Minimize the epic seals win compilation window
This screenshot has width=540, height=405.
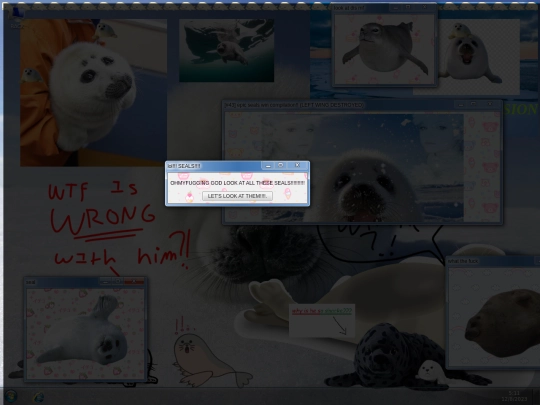point(460,104)
